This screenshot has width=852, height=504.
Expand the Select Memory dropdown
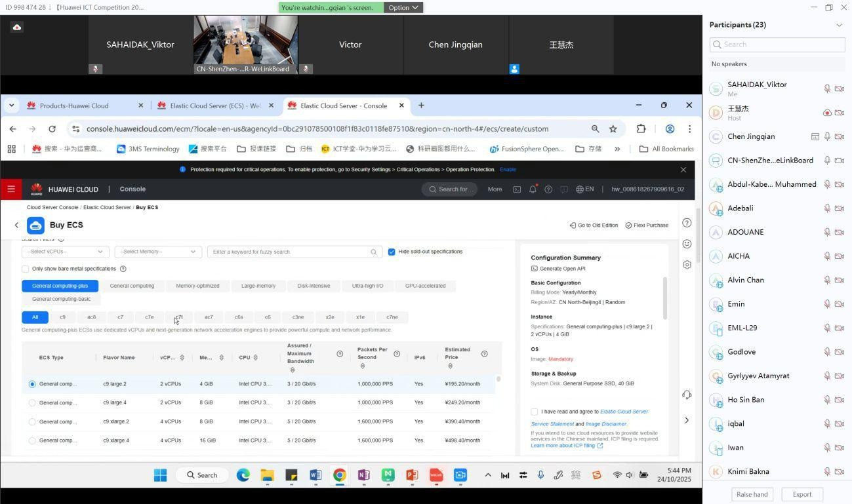tap(157, 252)
